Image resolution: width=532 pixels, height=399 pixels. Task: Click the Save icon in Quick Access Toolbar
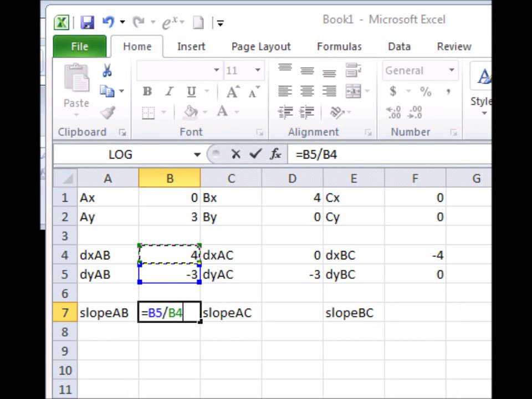point(87,23)
